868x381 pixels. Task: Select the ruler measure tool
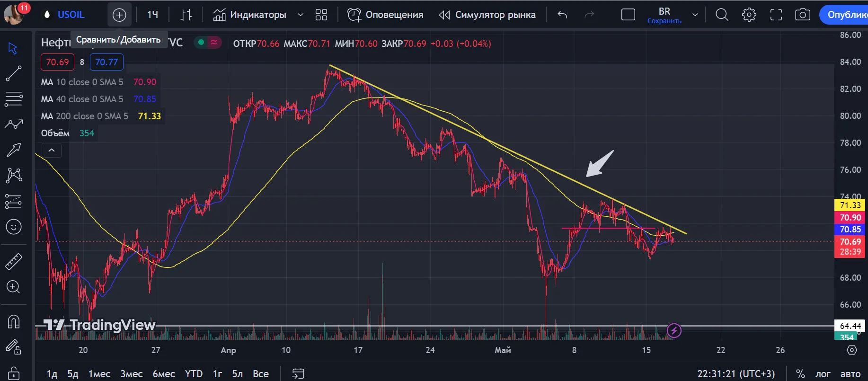pyautogui.click(x=13, y=261)
